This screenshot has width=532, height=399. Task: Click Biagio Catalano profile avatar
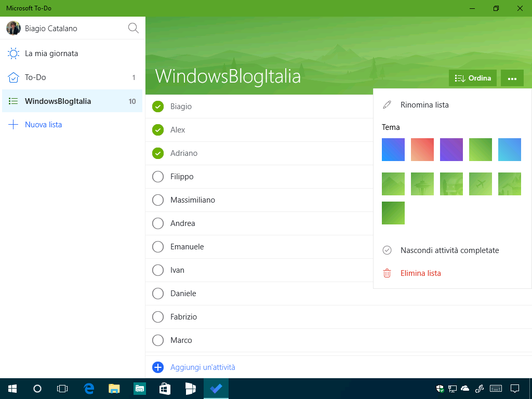[x=14, y=28]
